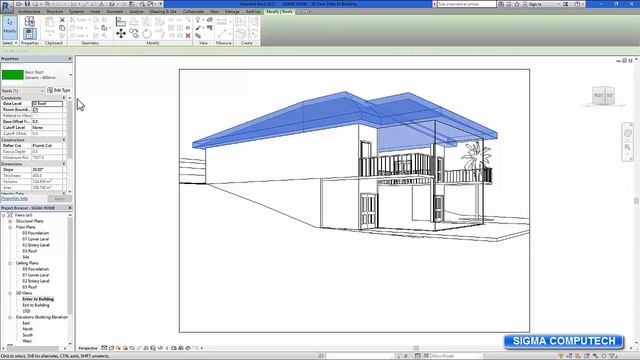Open the Basic Roof type selector dropdown
Screen dimensions: 640x360
tap(70, 75)
